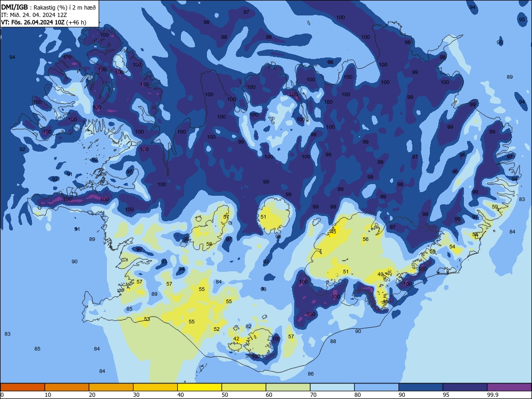532x399 pixels.
Task: Click the '88' humidity value on the map
Action: [333, 342]
